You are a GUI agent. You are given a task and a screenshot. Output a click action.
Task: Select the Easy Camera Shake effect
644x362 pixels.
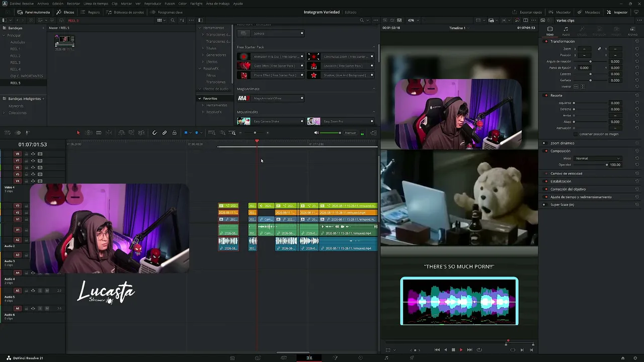[x=271, y=121]
